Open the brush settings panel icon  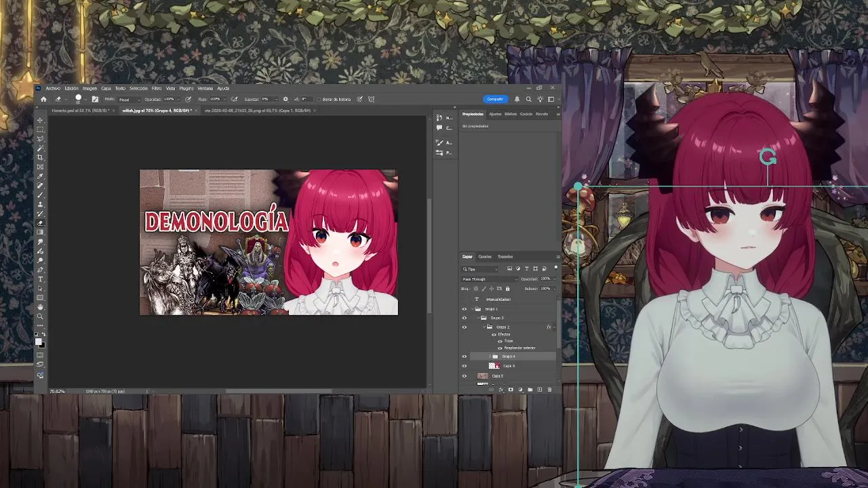coord(95,99)
